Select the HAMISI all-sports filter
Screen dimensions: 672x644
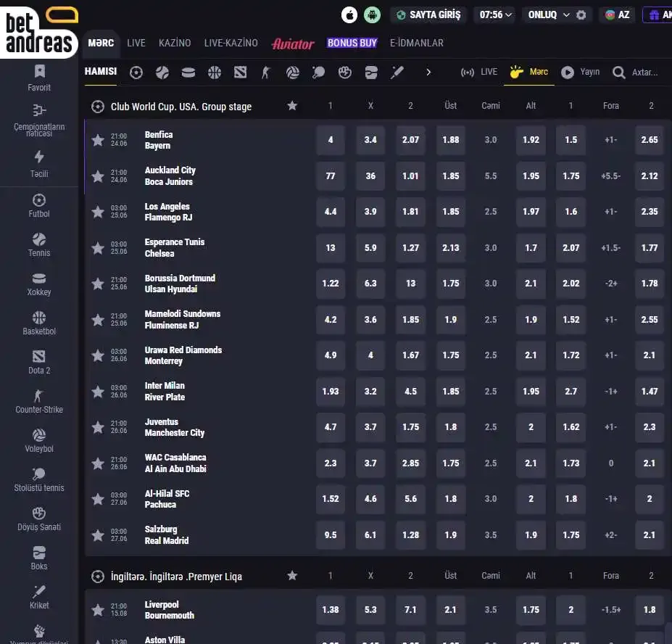tap(101, 72)
